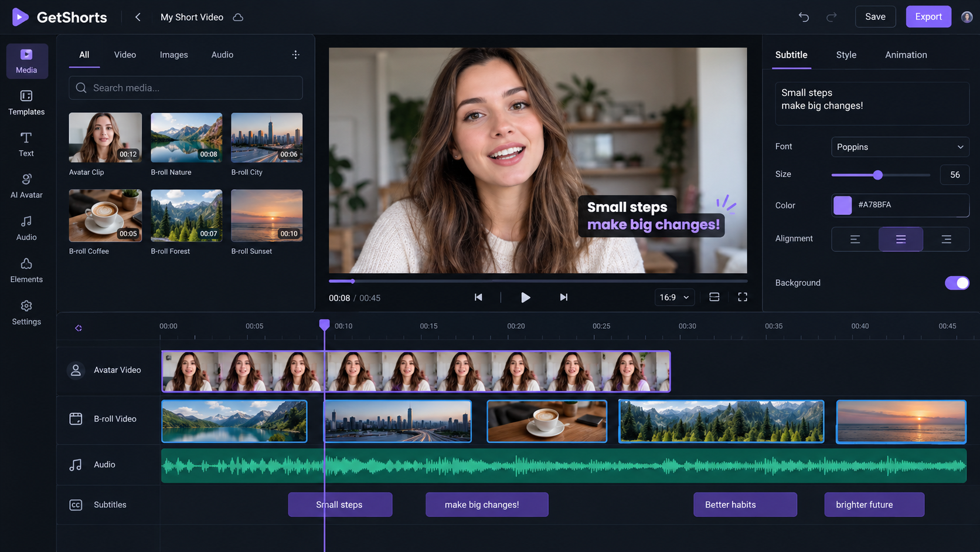The image size is (980, 552).
Task: Skip to next clip
Action: (x=563, y=297)
